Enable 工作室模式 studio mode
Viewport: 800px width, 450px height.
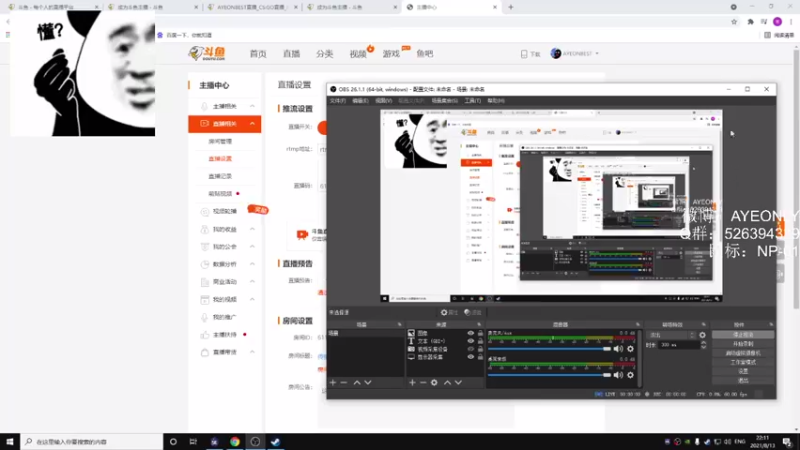point(743,362)
